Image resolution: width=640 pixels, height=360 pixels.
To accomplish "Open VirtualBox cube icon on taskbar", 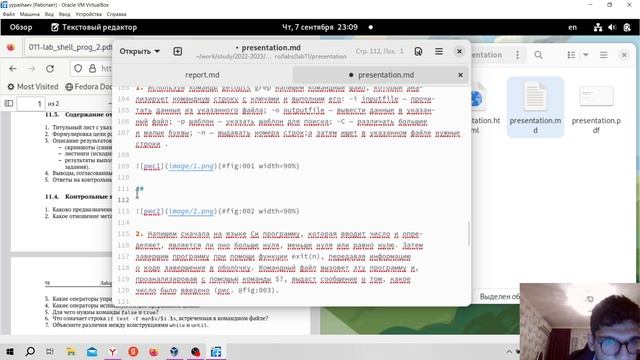I will [174, 351].
